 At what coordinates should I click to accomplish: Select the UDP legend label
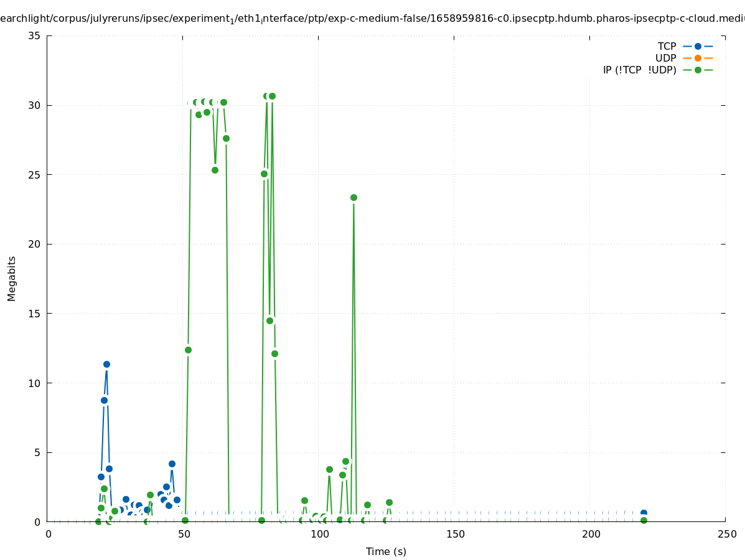665,58
